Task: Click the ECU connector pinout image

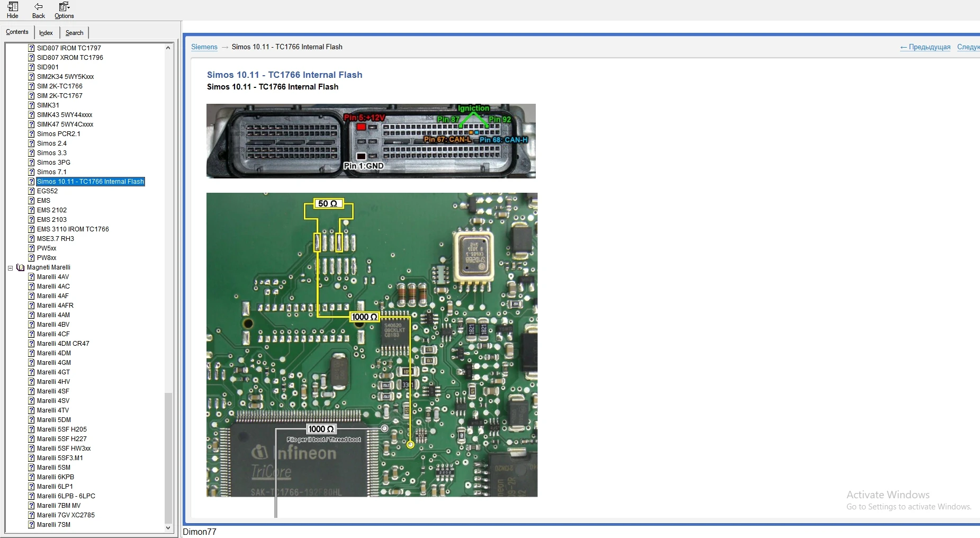Action: tap(371, 141)
